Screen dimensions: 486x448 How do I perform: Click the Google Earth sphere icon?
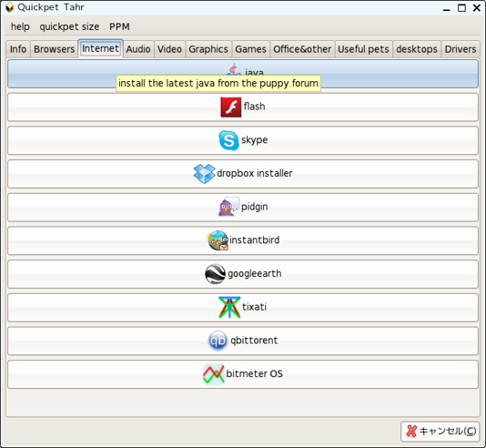click(215, 274)
